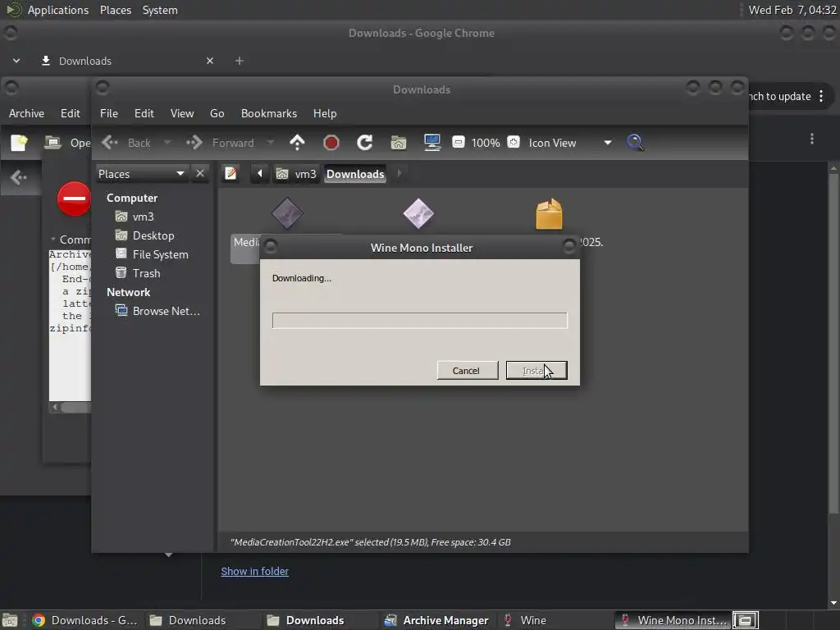Select the left dark diamond exe file icon
This screenshot has width=840, height=630.
click(287, 213)
